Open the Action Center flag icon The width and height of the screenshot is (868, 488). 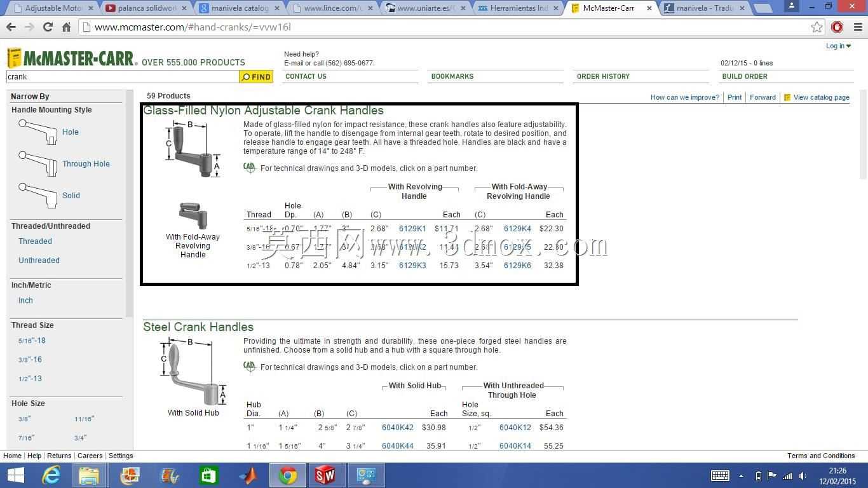click(x=772, y=476)
